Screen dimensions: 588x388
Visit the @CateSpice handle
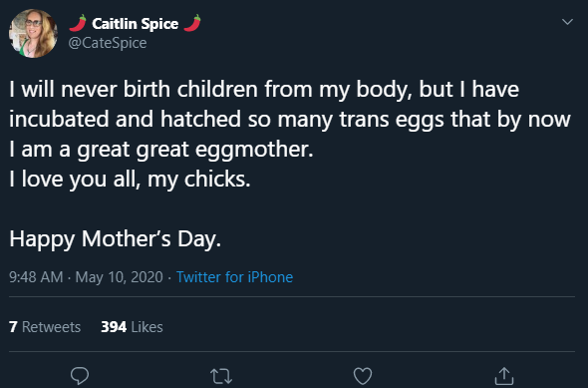click(x=108, y=43)
